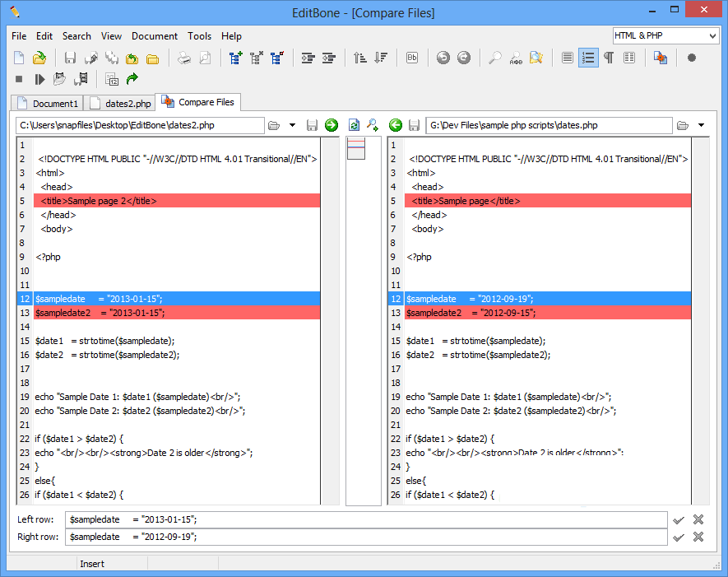Toggle word wrap icon

[x=568, y=58]
